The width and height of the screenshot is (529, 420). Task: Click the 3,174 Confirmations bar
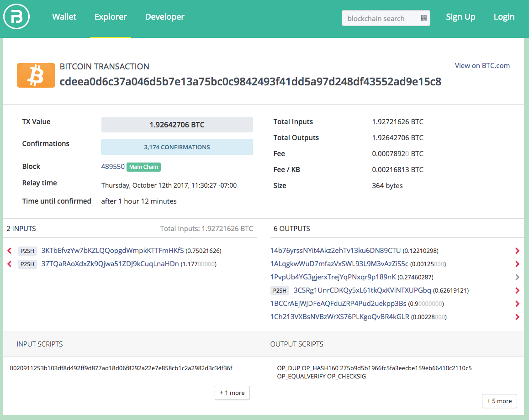tap(177, 147)
